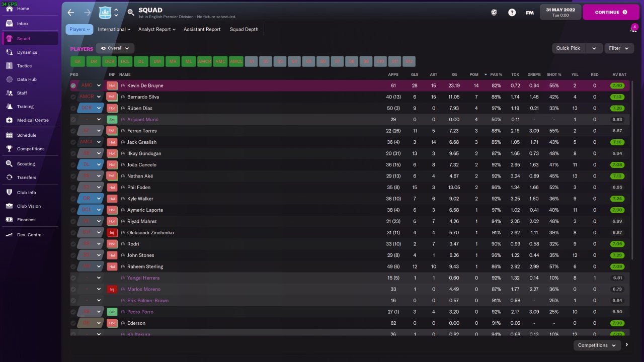Select the AMCR position slot
This screenshot has height=362, width=644.
point(204,61)
